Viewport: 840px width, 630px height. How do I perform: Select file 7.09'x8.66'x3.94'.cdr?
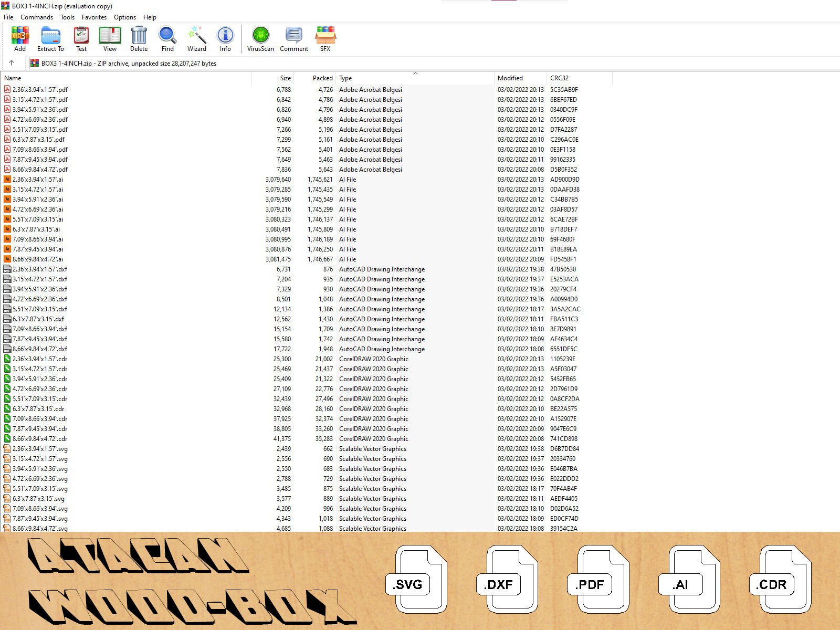40,418
